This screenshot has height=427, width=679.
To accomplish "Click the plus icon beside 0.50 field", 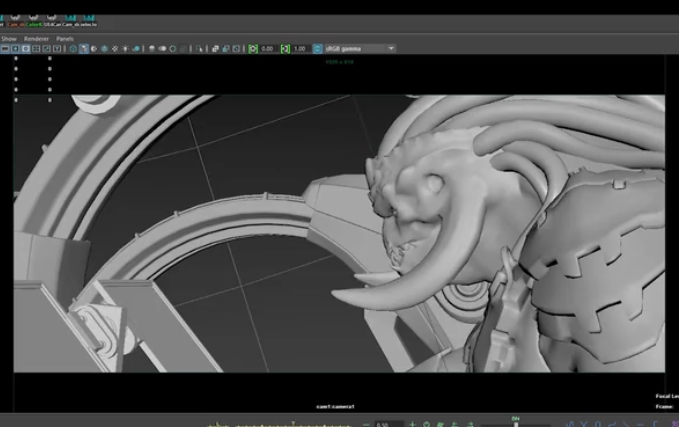I will click(x=412, y=424).
